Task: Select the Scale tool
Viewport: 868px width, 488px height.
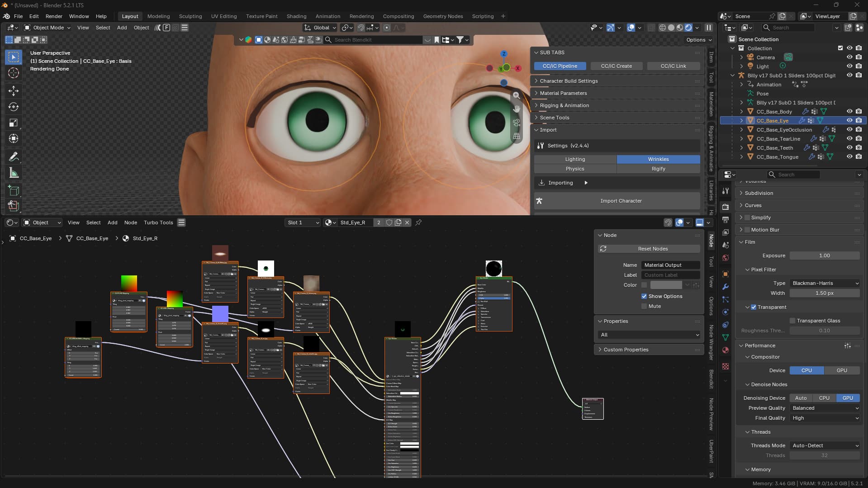Action: click(14, 123)
